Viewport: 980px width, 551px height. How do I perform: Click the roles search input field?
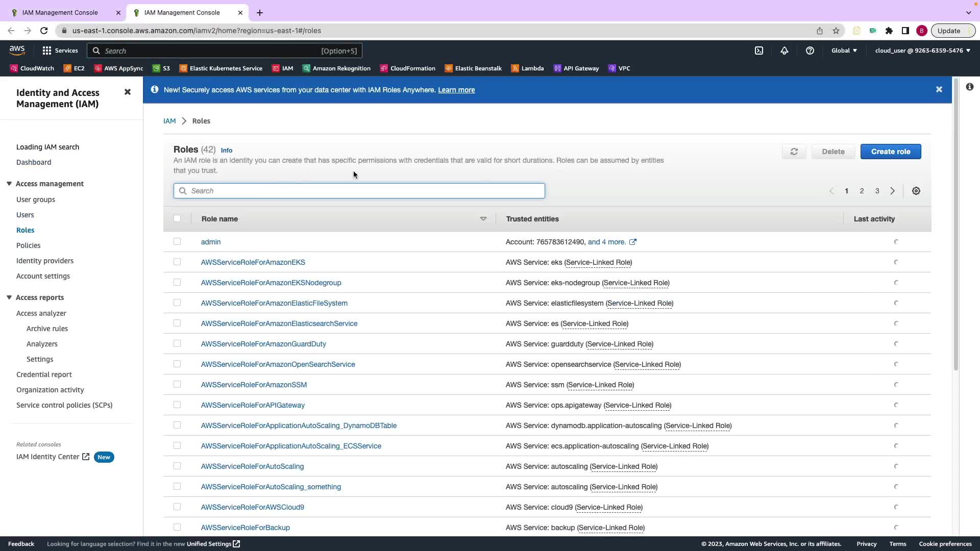click(x=359, y=191)
